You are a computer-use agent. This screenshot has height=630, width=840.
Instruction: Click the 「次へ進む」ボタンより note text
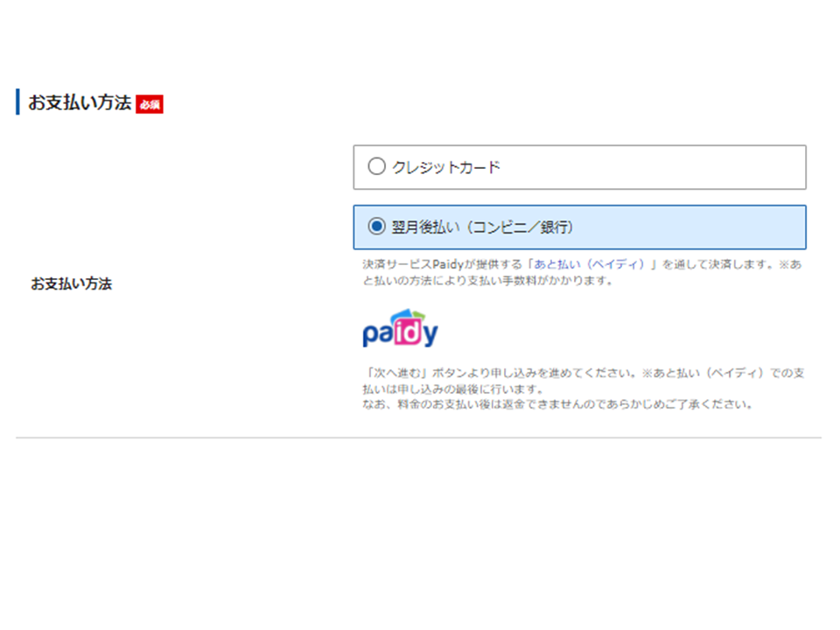(x=584, y=381)
